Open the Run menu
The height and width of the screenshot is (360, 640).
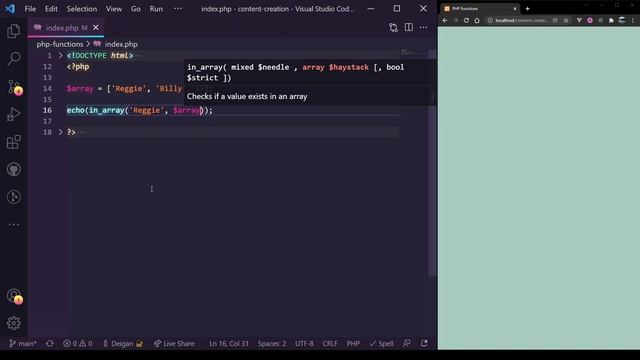[x=156, y=9]
